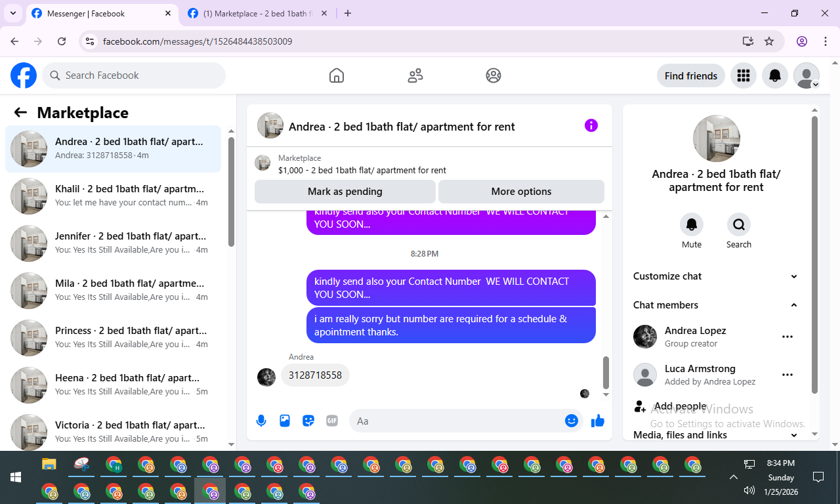Open the $1,000 Marketplace listing link

[x=362, y=170]
